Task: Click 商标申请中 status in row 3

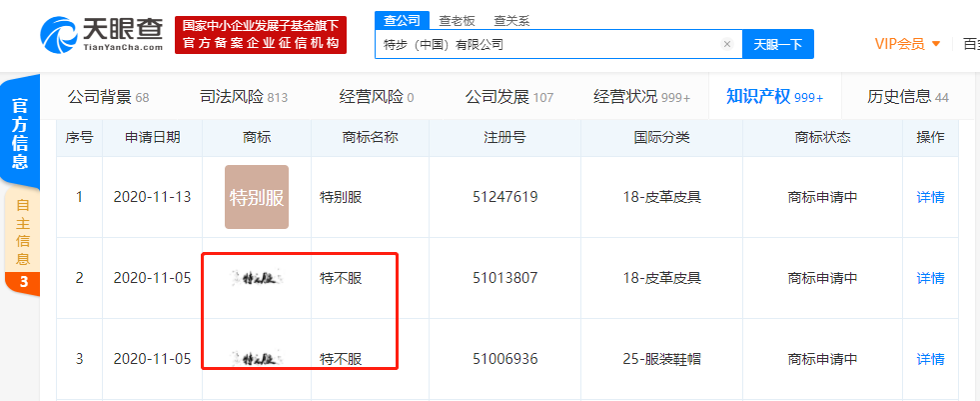Action: tap(822, 359)
